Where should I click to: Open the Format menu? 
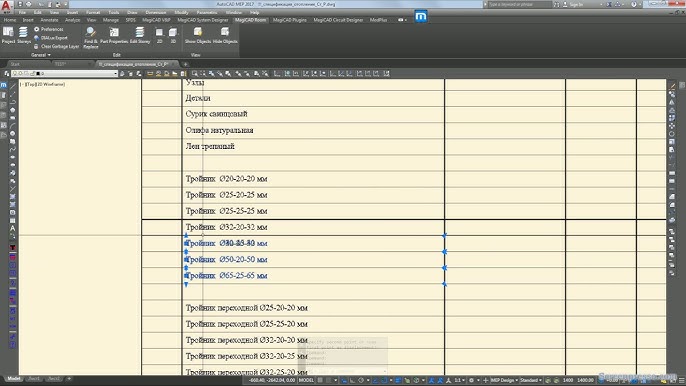tap(93, 13)
